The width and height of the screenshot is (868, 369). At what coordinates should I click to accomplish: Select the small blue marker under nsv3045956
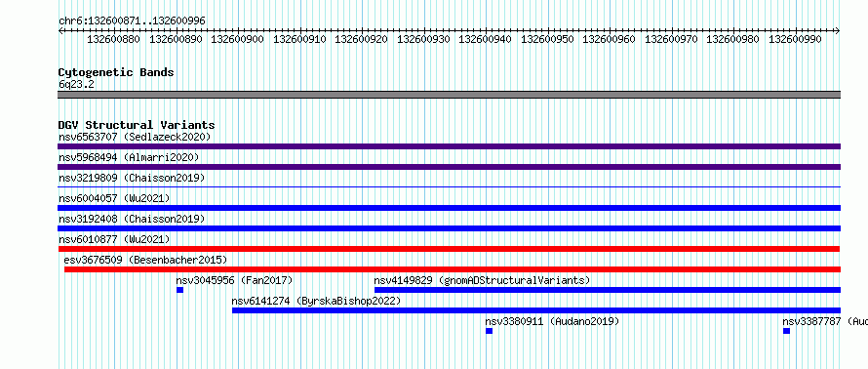179,290
